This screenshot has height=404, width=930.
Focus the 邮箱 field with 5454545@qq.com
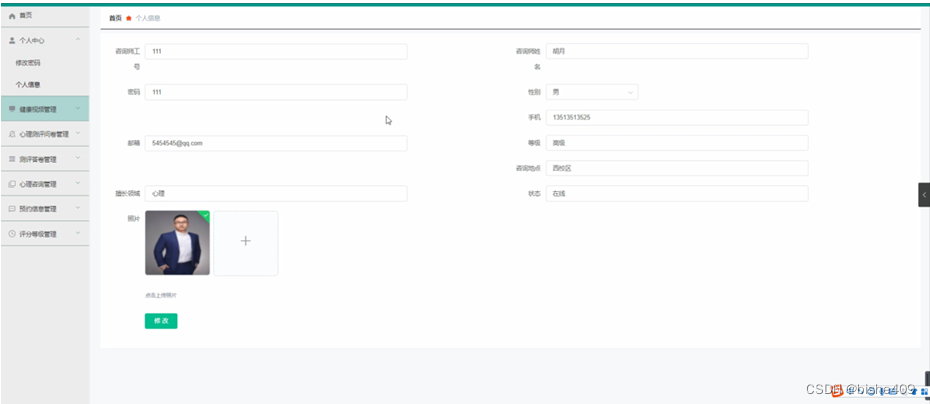coord(276,143)
